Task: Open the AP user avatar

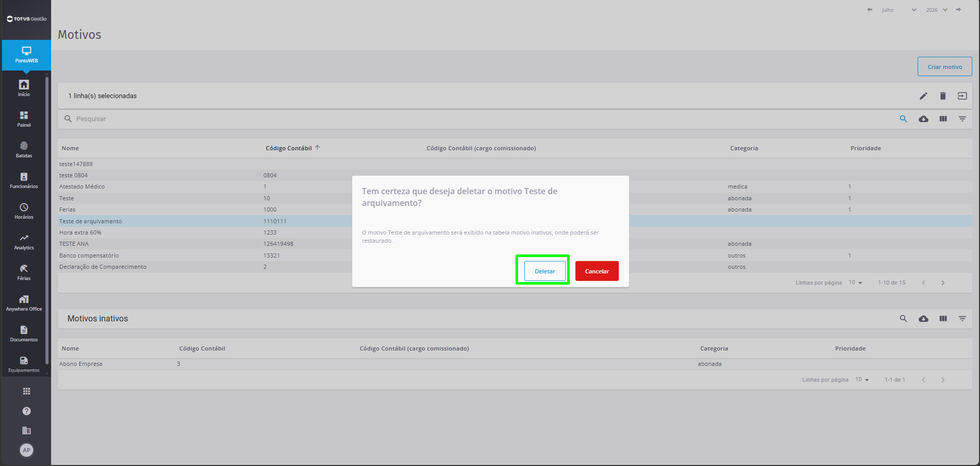Action: pos(27,450)
